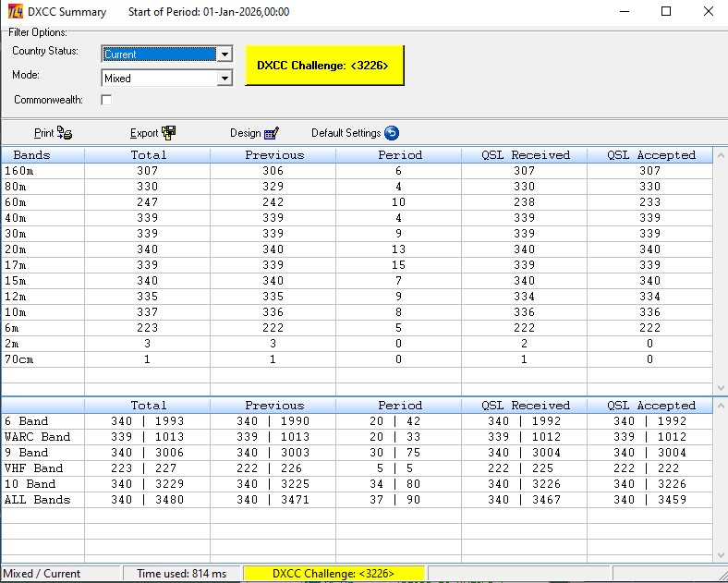Click the Period column header in lower table
This screenshot has width=728, height=583.
[x=399, y=406]
